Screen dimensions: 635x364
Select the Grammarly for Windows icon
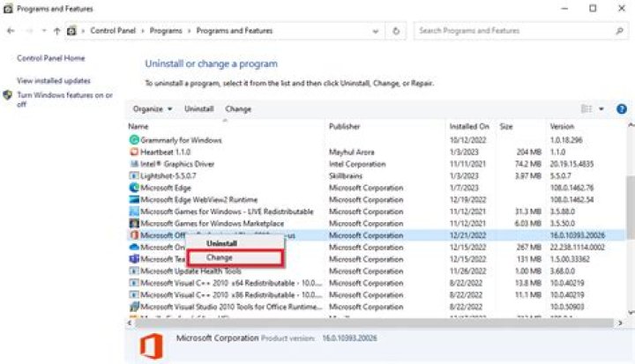134,140
